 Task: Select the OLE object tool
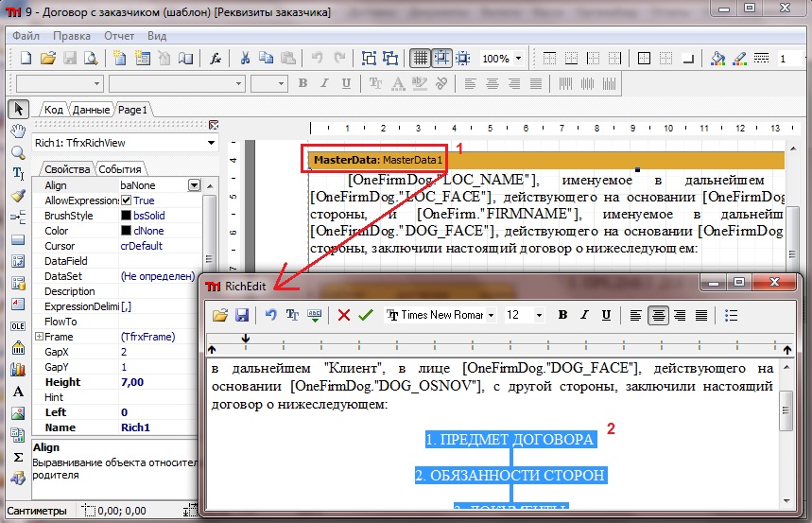coord(18,326)
